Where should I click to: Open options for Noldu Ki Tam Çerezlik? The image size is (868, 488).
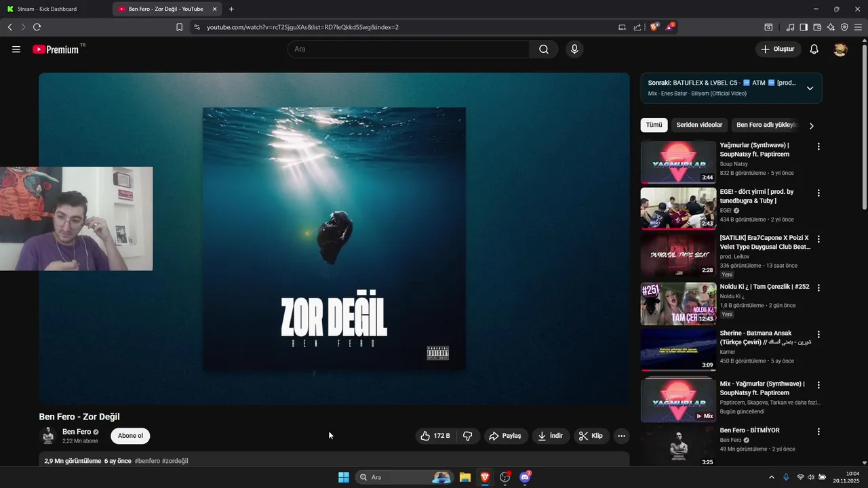click(818, 287)
